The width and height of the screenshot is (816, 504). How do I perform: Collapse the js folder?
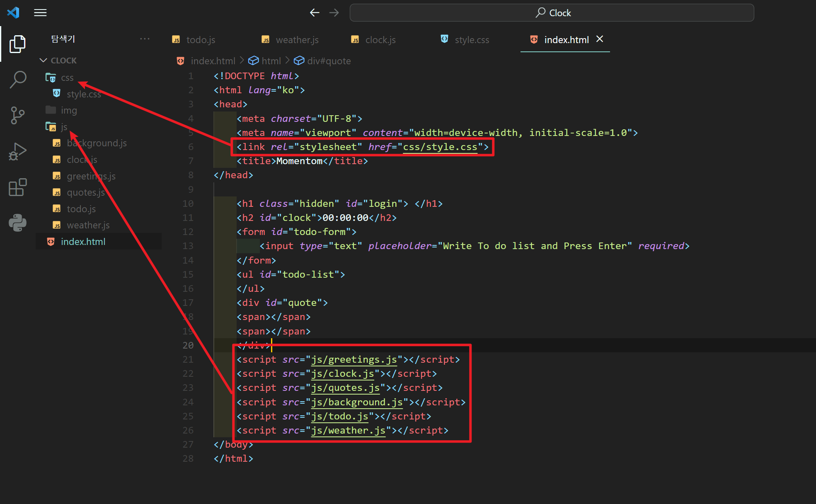pyautogui.click(x=63, y=127)
